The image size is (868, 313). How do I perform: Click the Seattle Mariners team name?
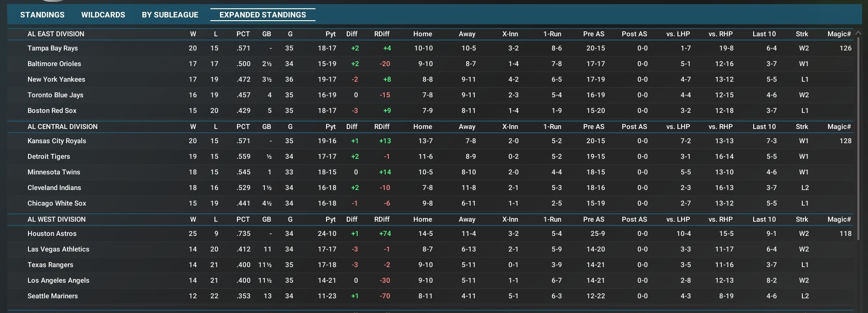click(52, 296)
